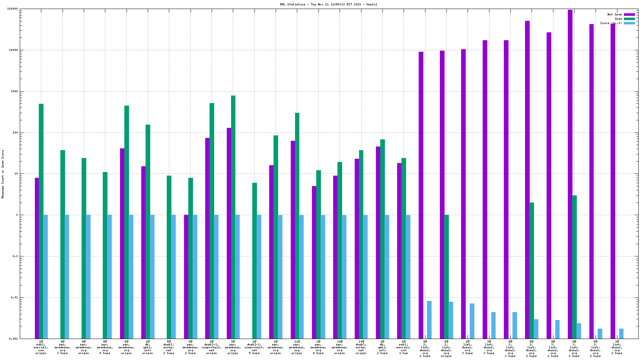Click the purple Not Spam legend swatch

point(629,15)
